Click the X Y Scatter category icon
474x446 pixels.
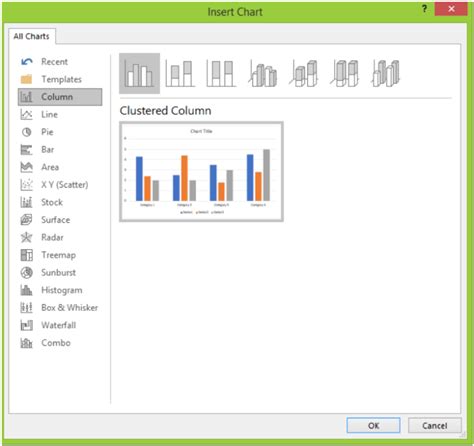[27, 185]
